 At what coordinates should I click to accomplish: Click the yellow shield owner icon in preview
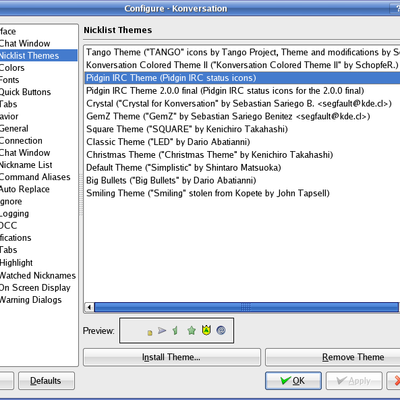206,330
